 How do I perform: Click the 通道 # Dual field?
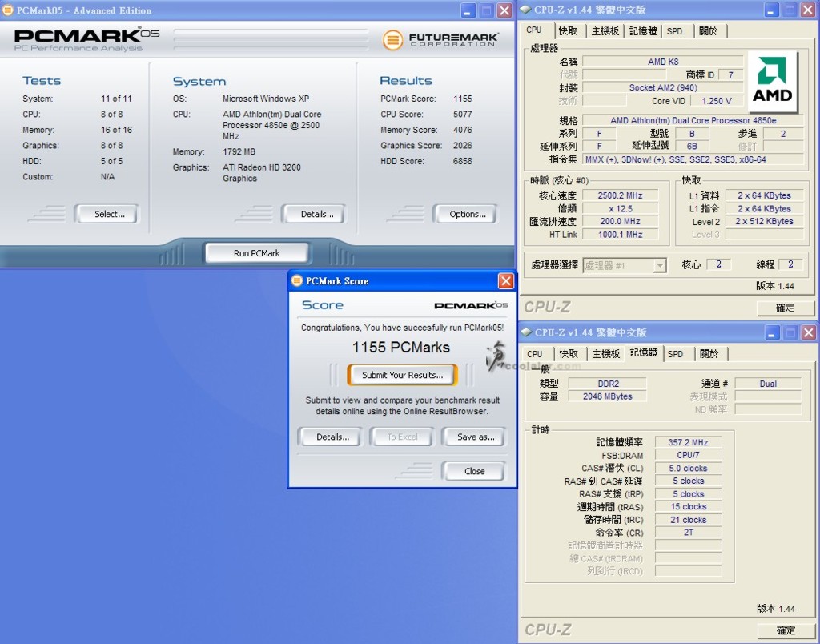[x=768, y=384]
